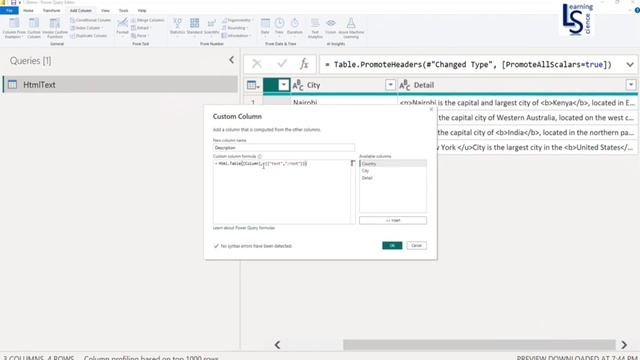
Task: Click Column From Examples ribbon icon
Action: [14, 28]
